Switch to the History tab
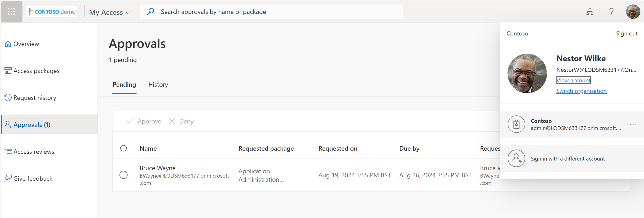The image size is (644, 218). click(158, 84)
